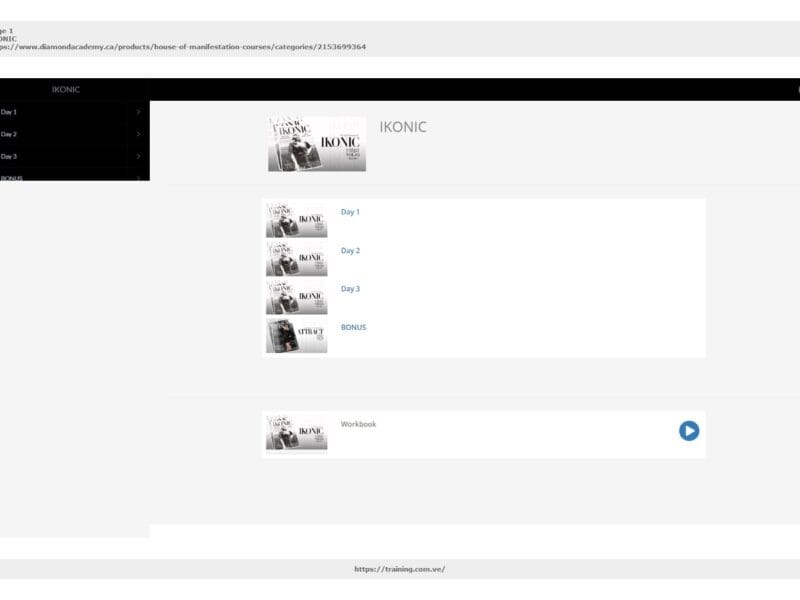Open the Day 2 link in the list
Viewport: 800px width, 600px height.
pos(350,251)
